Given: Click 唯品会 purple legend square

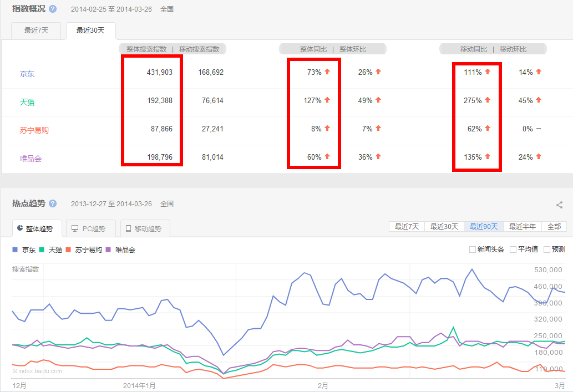Looking at the screenshot, I should tap(108, 250).
